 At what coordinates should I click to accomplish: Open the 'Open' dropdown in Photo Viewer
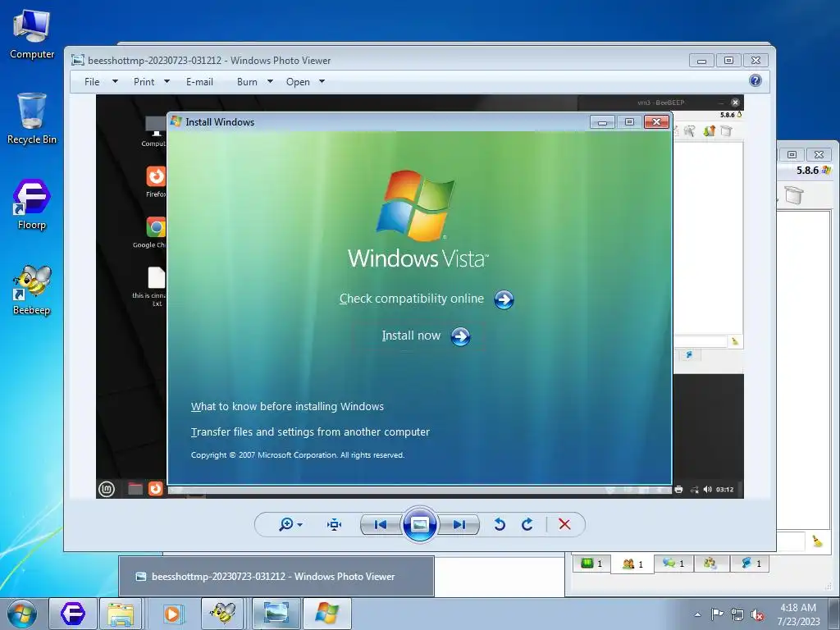click(305, 82)
